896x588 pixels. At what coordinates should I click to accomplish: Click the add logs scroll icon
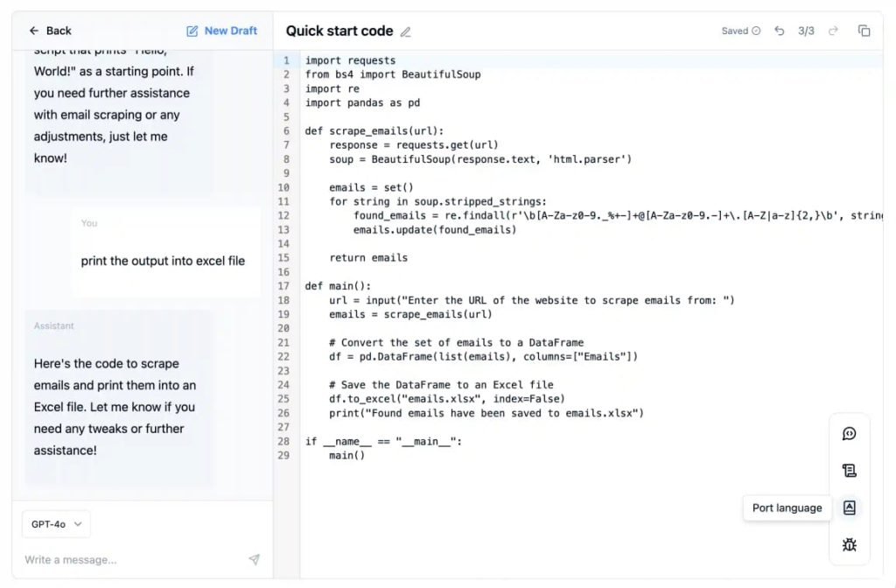point(849,471)
